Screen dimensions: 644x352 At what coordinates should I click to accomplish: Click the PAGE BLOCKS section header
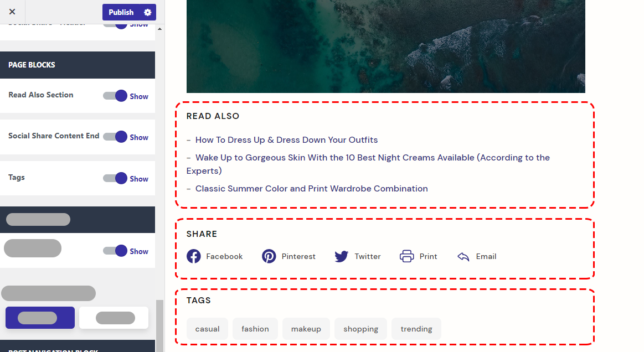click(78, 65)
